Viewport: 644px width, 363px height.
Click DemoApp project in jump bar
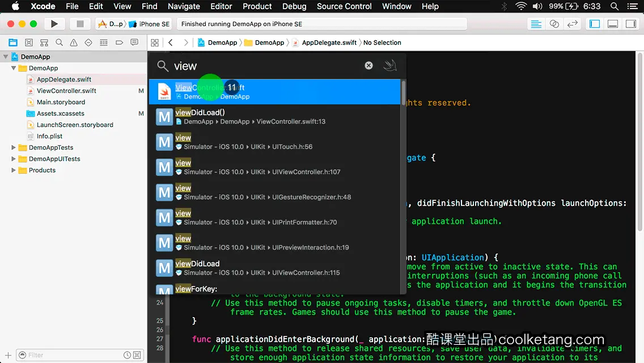coord(218,43)
